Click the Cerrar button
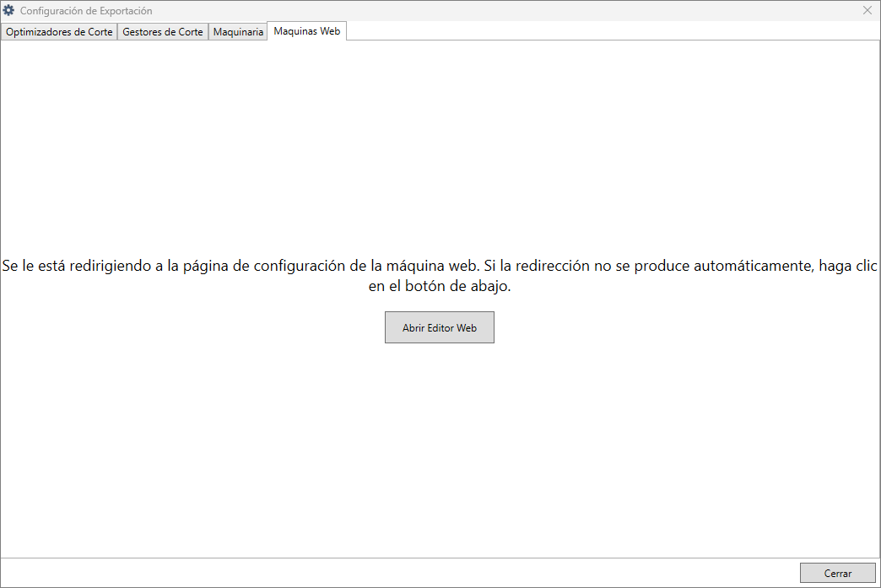881x588 pixels. tap(838, 573)
